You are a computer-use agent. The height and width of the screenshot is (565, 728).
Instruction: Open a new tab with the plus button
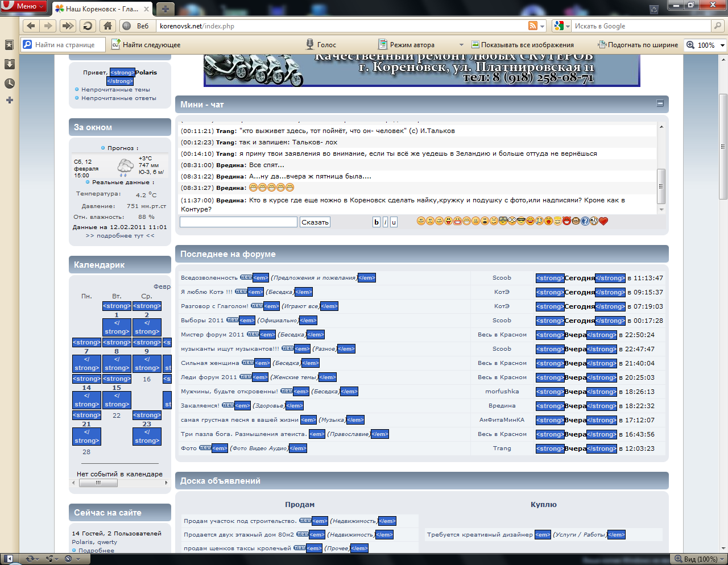tap(166, 9)
